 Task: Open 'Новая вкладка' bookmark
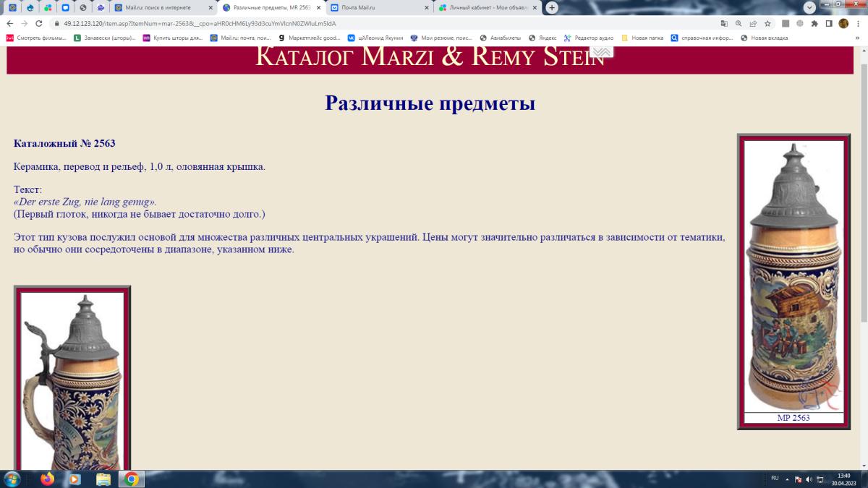coord(764,38)
